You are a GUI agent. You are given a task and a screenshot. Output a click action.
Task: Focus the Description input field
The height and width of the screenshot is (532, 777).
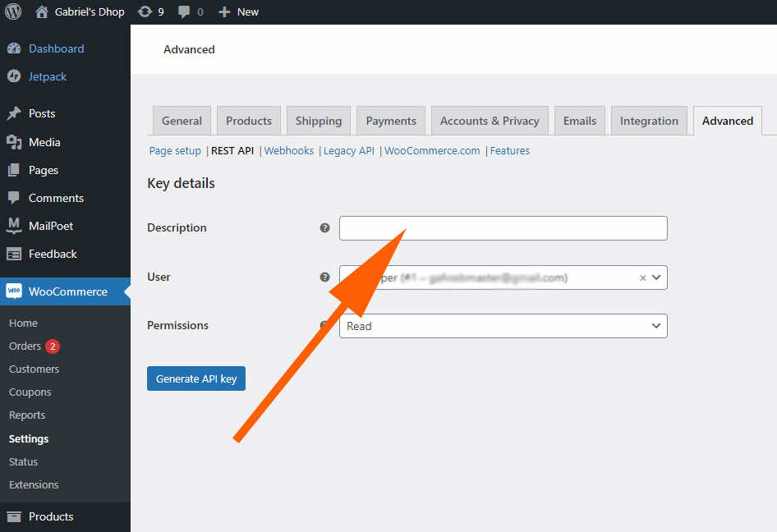pos(503,228)
